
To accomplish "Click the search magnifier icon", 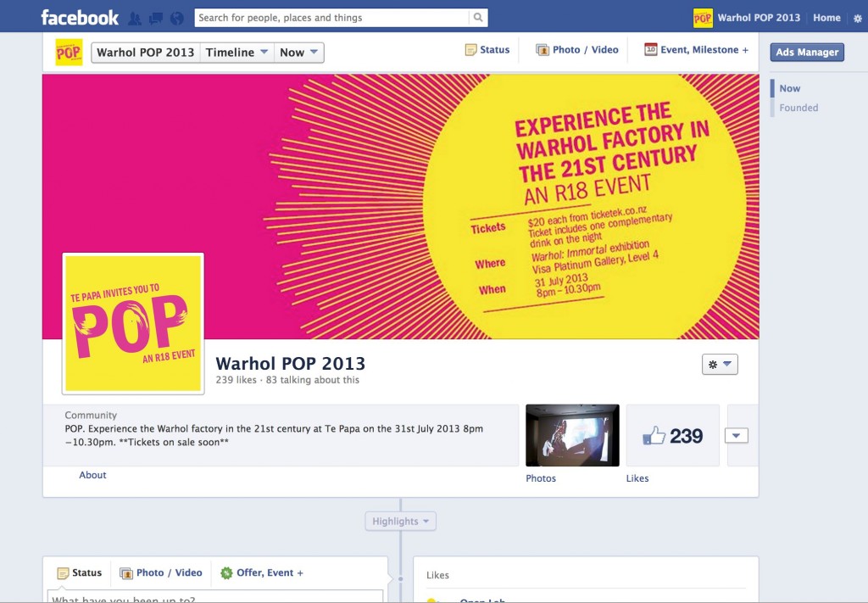I will click(x=476, y=17).
